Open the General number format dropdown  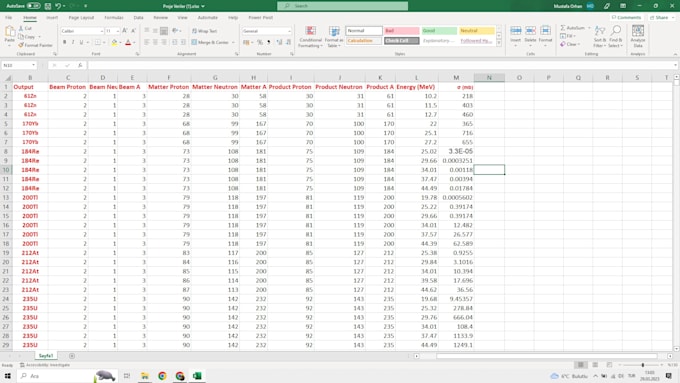[289, 31]
